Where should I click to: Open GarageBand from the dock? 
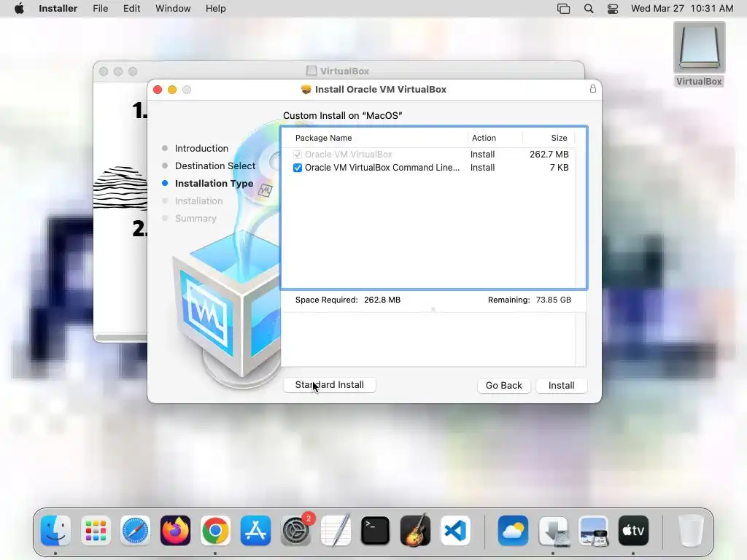pyautogui.click(x=415, y=531)
